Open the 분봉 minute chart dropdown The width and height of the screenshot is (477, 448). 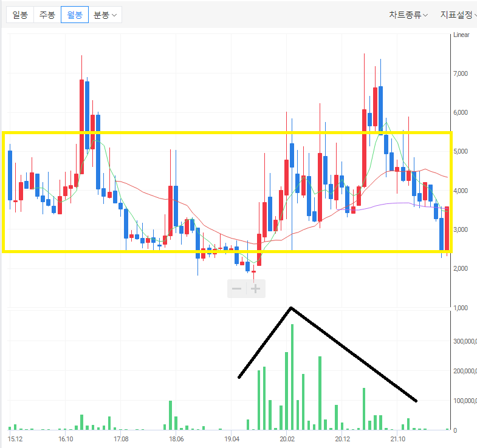click(x=105, y=15)
